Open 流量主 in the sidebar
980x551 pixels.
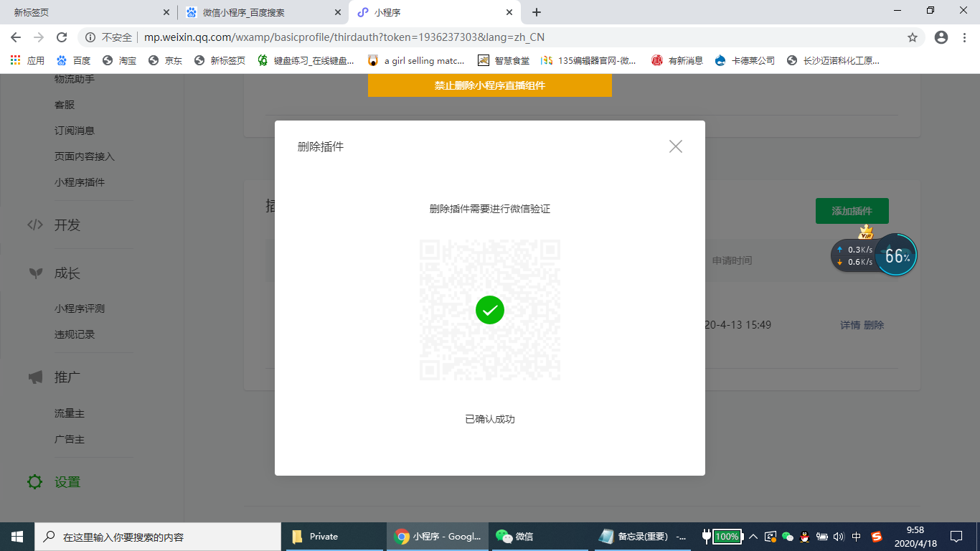pos(70,413)
